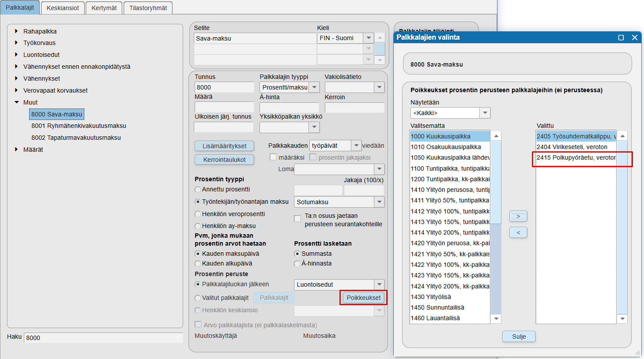Image resolution: width=644 pixels, height=359 pixels.
Task: Click Valitsematta list scroll up arrow
Action: [x=496, y=136]
